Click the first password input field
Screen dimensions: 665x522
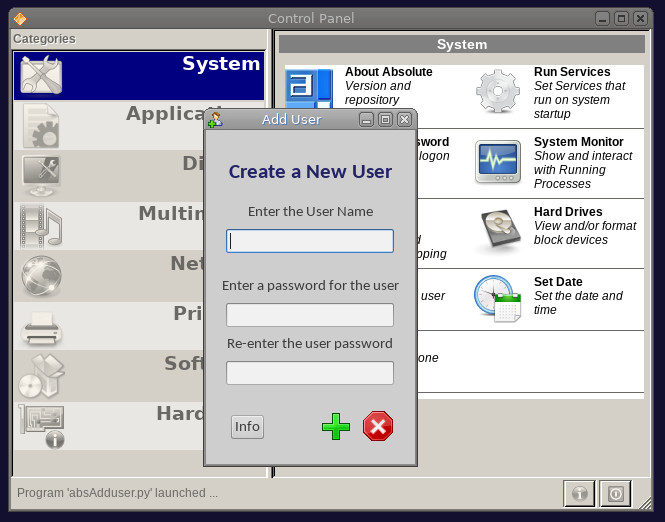(310, 315)
